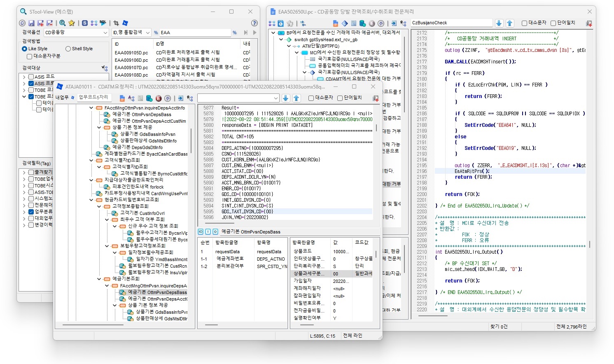Collapse switch gptSysHead.ext_rcv_gb node
614x364 pixels.
281,40
